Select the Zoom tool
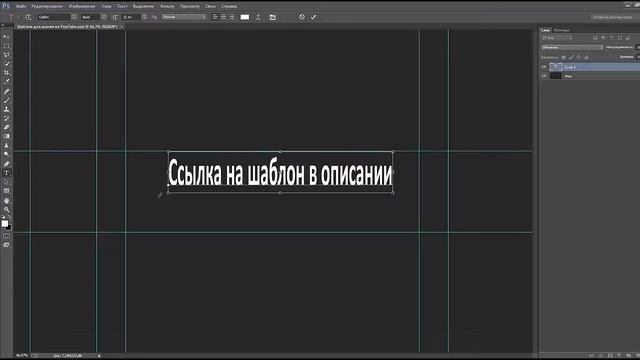The width and height of the screenshot is (640, 360). pos(6,210)
